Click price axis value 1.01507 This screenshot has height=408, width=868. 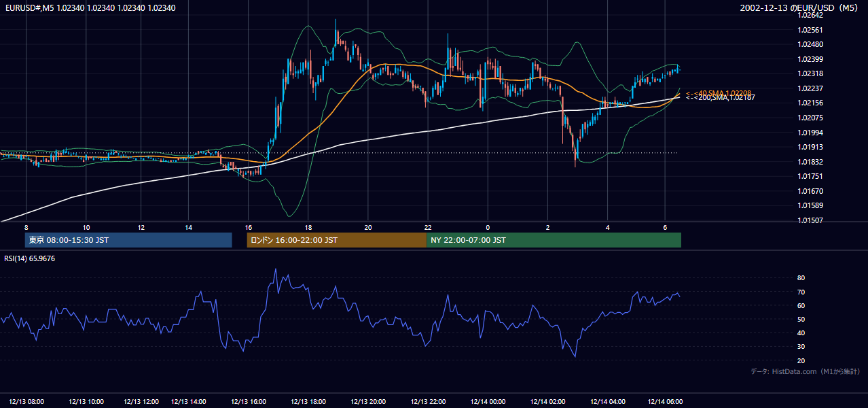811,220
